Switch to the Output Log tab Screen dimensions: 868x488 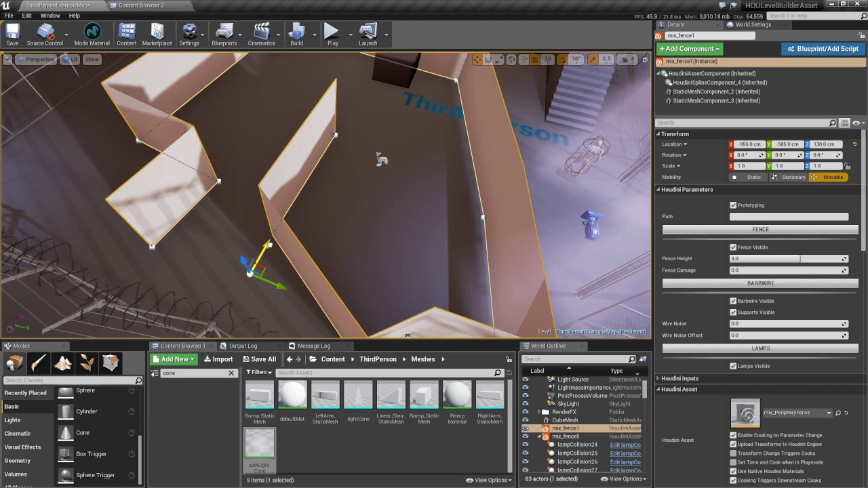coord(243,346)
